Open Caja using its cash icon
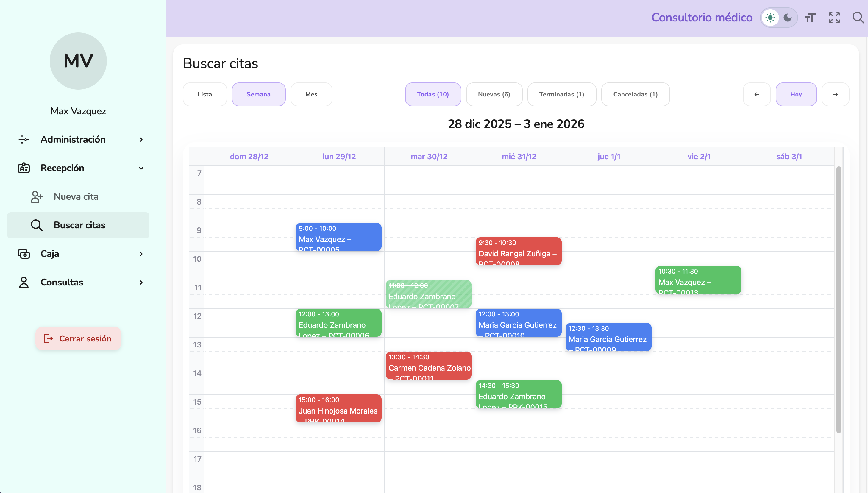868x493 pixels. 23,254
